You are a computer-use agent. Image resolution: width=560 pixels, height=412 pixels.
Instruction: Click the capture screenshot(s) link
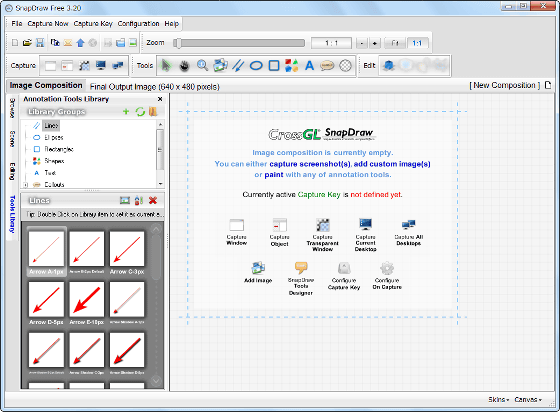tap(310, 164)
